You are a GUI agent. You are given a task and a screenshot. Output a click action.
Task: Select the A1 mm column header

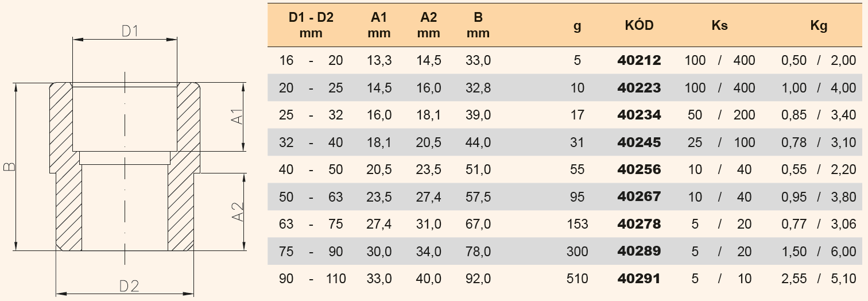379,25
